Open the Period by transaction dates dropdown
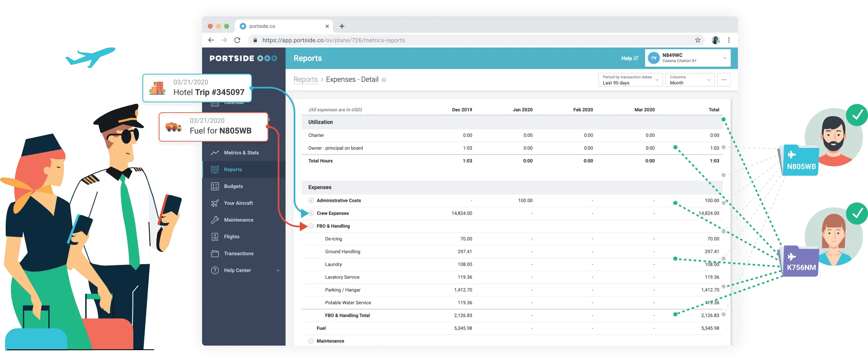Image resolution: width=868 pixels, height=362 pixels. 630,80
